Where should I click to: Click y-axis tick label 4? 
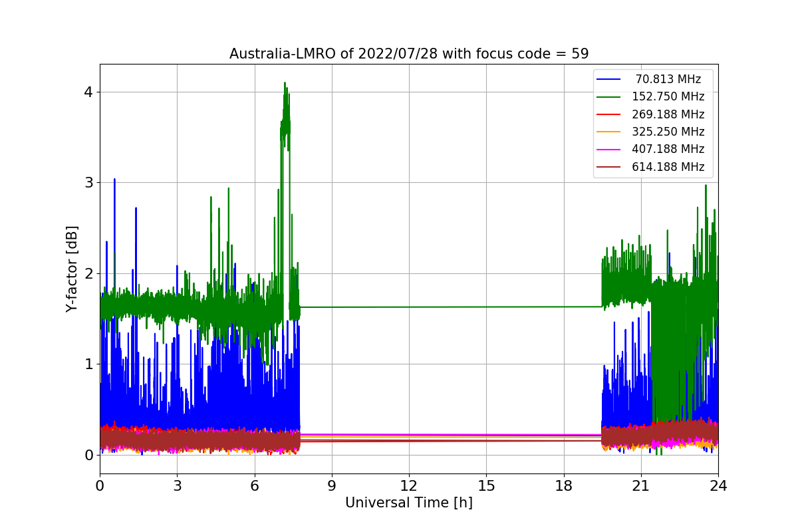click(x=88, y=92)
